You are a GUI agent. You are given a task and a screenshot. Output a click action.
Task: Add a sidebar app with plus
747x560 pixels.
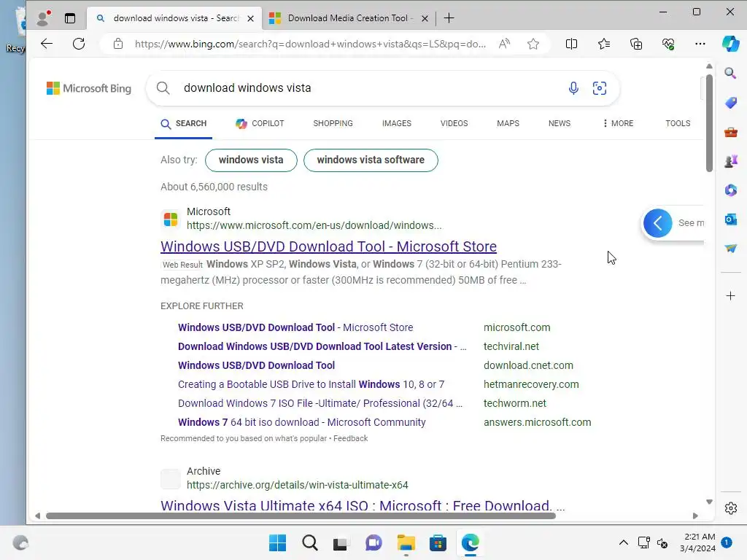click(730, 296)
